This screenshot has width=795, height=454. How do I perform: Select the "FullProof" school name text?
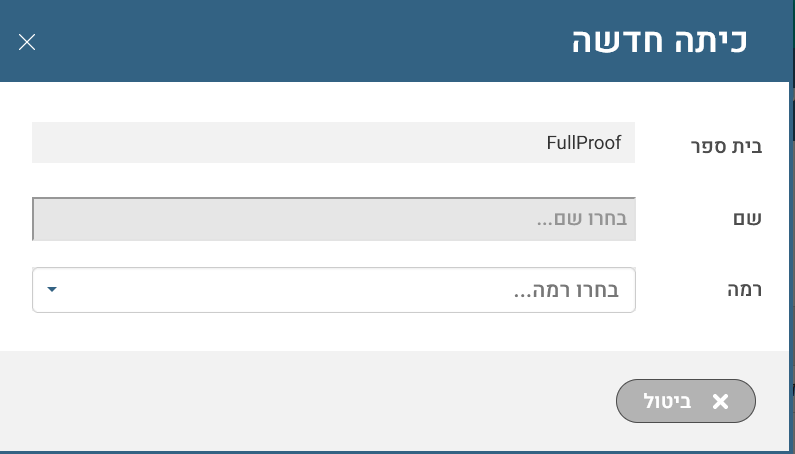pyautogui.click(x=583, y=143)
